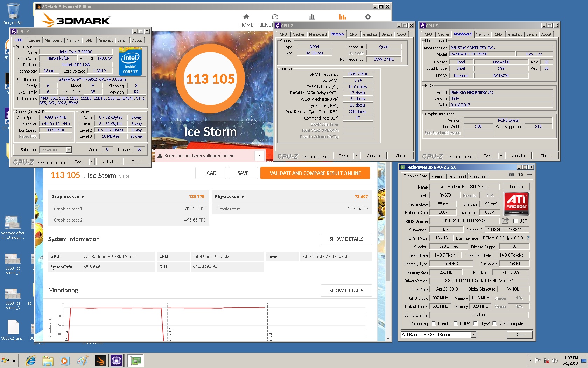Image resolution: width=588 pixels, height=368 pixels.
Task: Switch to the SPD tab in CPU-Z Memory window
Action: click(353, 34)
